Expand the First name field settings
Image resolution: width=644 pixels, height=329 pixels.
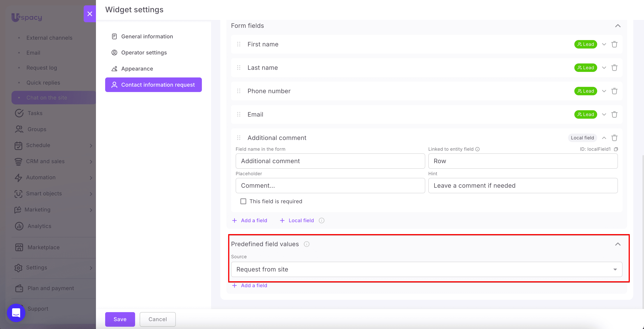[604, 44]
